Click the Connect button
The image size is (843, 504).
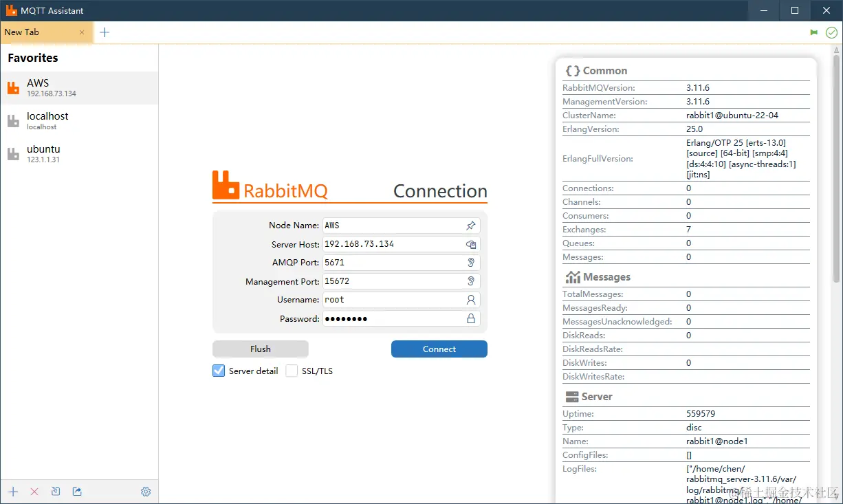tap(439, 349)
